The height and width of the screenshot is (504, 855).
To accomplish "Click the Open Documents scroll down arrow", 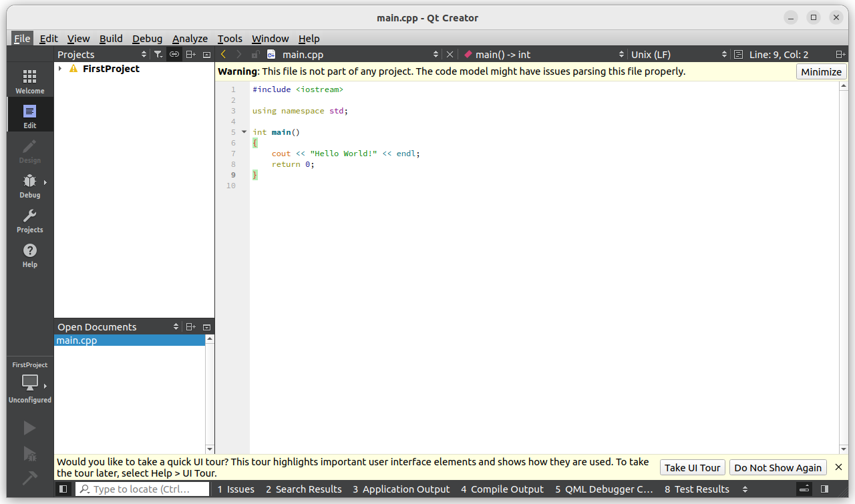I will [210, 449].
